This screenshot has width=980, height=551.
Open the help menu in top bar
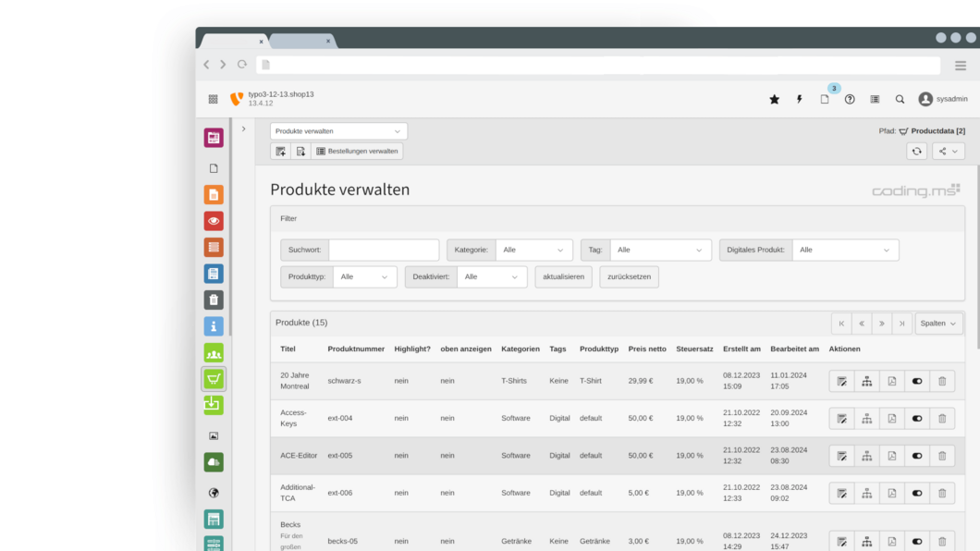[x=850, y=99]
